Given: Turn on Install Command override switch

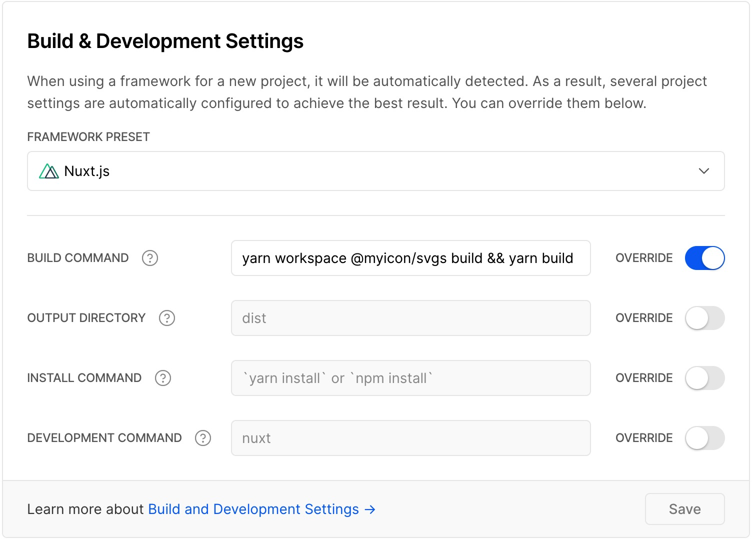Looking at the screenshot, I should (704, 378).
